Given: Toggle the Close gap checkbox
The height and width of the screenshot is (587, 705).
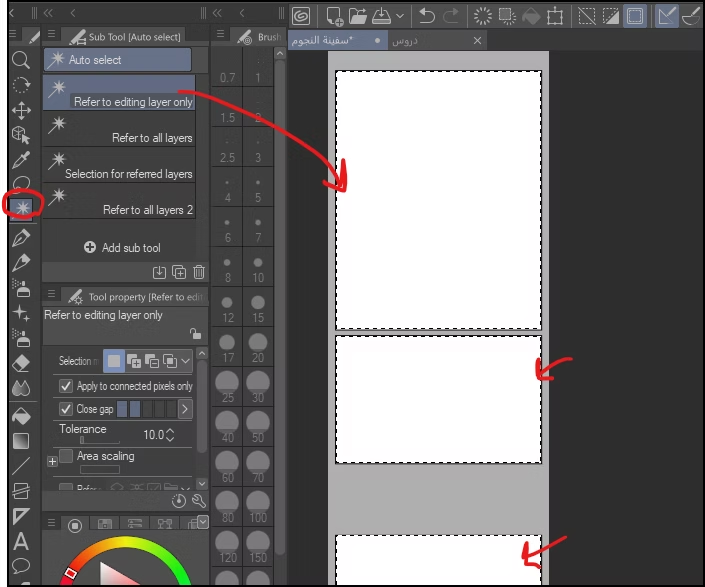Looking at the screenshot, I should pyautogui.click(x=66, y=409).
